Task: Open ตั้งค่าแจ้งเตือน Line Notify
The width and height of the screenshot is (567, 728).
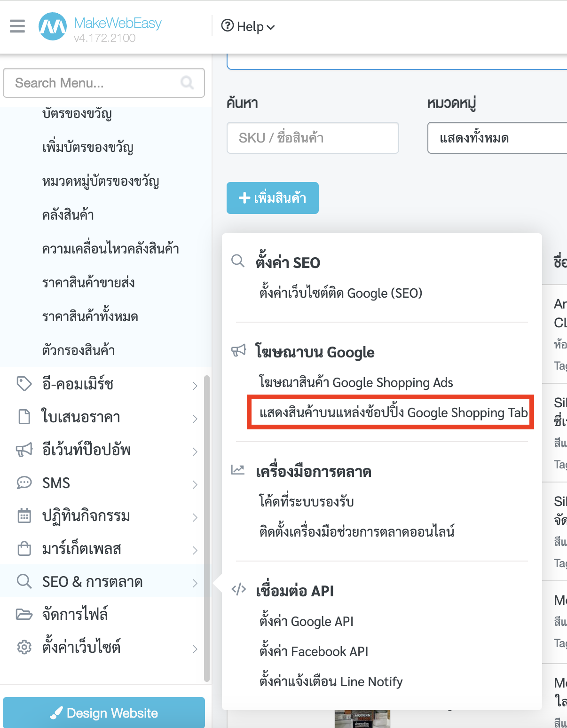Action: click(x=331, y=681)
